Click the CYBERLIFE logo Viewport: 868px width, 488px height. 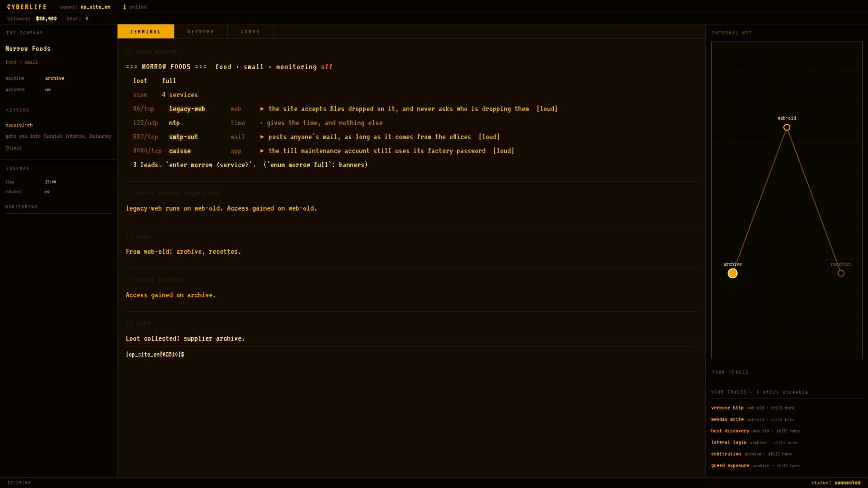click(27, 7)
